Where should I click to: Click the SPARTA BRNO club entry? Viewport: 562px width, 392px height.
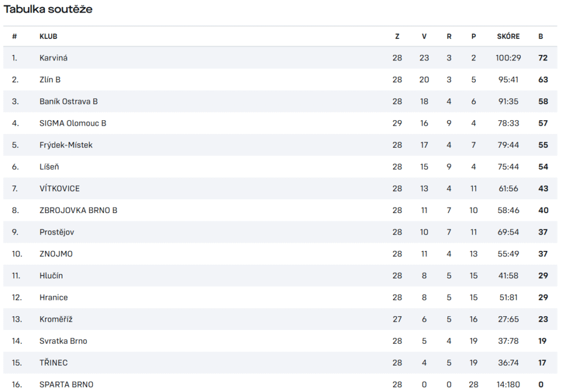point(66,385)
